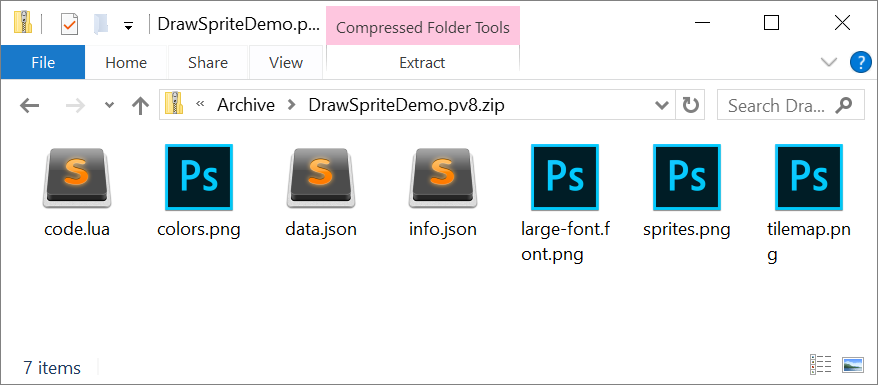
Task: Click the Archive breadcrumb segment
Action: pyautogui.click(x=246, y=105)
